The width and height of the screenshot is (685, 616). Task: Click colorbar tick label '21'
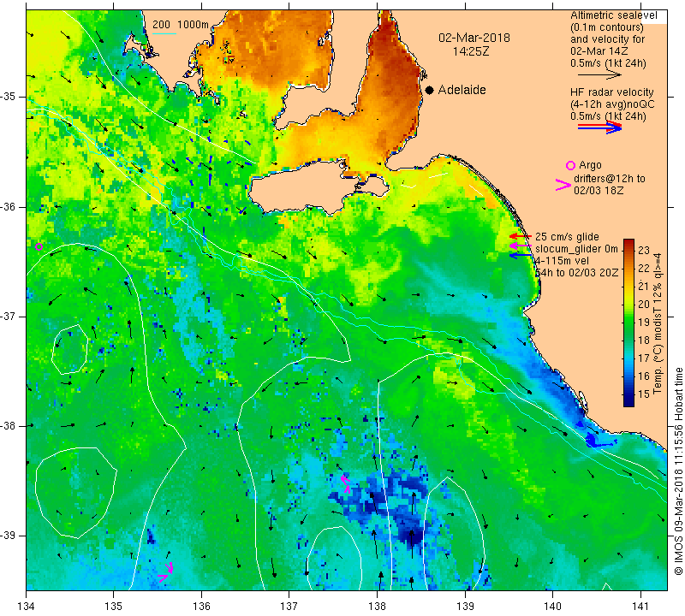click(644, 286)
